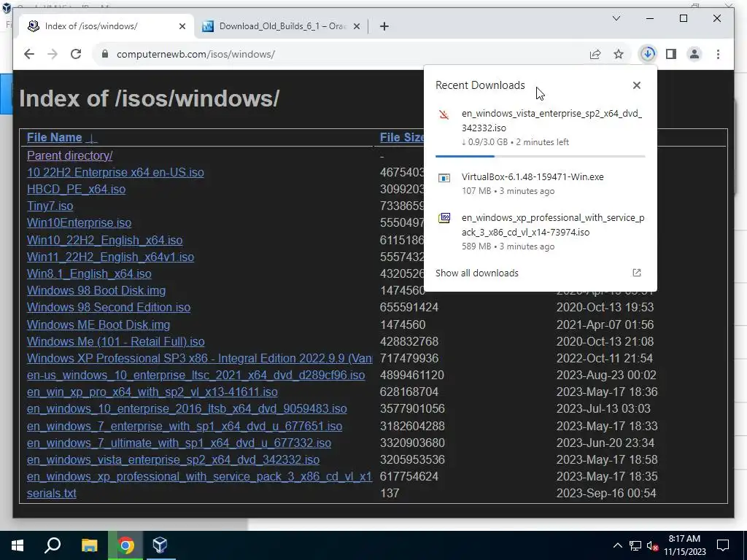Click the Vista ISO download progress bar
The width and height of the screenshot is (747, 560).
point(541,156)
